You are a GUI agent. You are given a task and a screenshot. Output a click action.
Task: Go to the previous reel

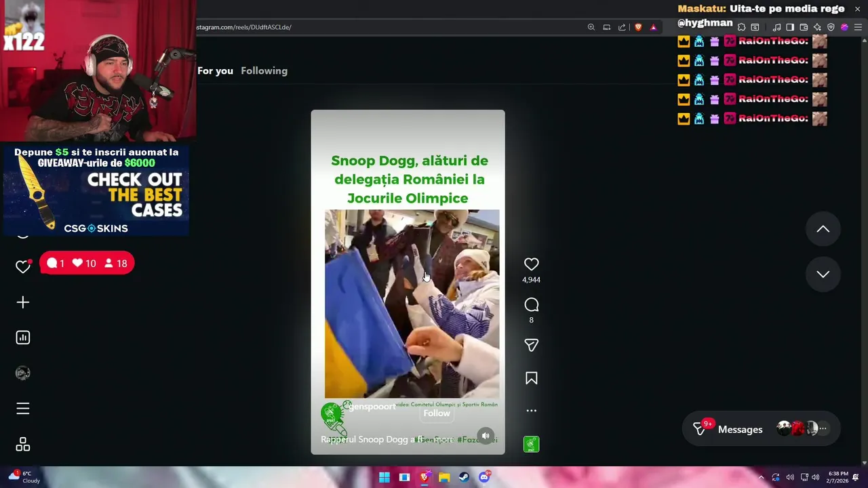pos(823,229)
